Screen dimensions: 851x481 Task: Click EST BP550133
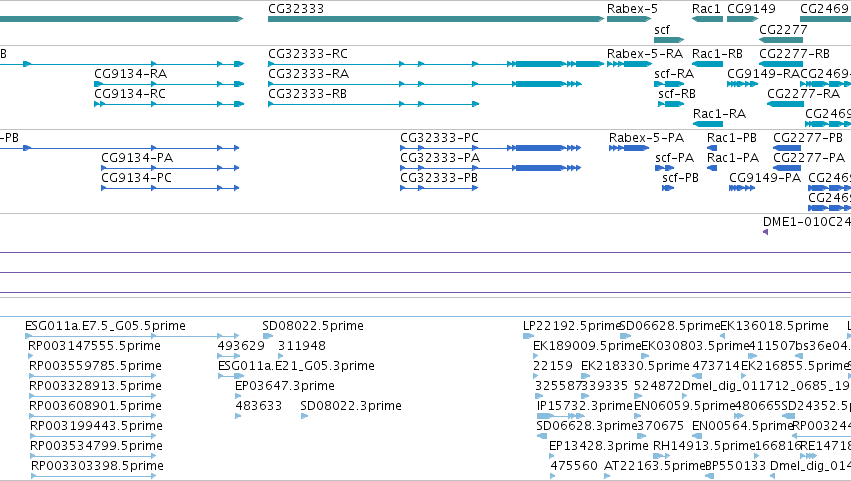click(x=735, y=466)
